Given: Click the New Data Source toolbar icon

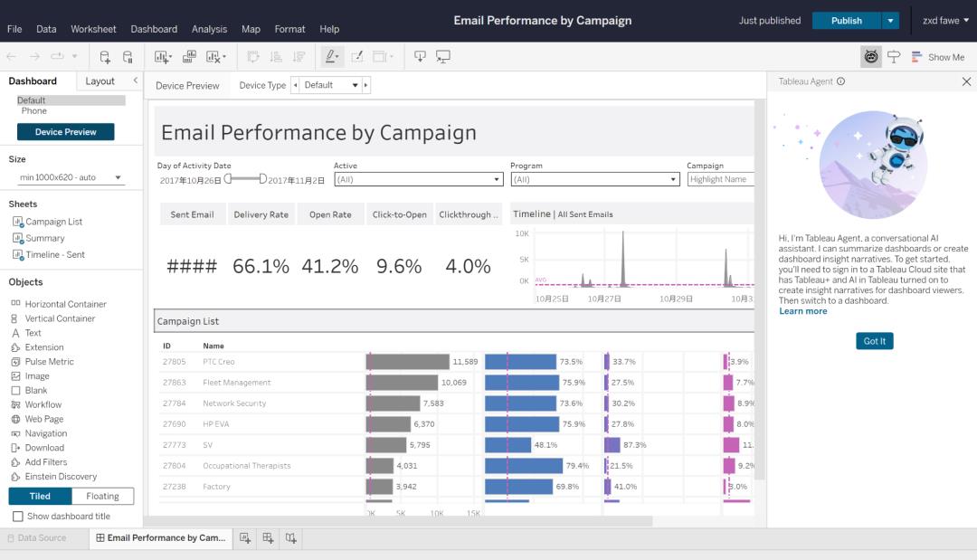Looking at the screenshot, I should coord(105,57).
